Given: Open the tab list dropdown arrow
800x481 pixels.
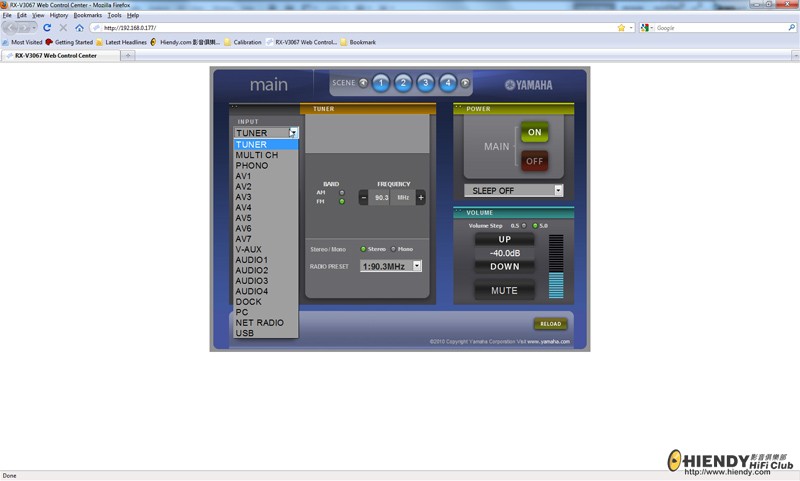Looking at the screenshot, I should click(x=795, y=55).
